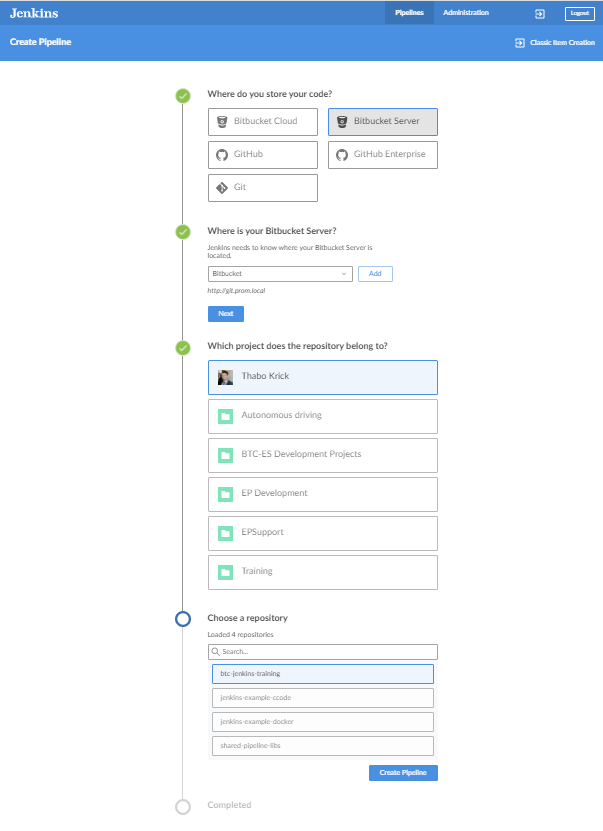The height and width of the screenshot is (831, 603).
Task: Click the Logout button
Action: (x=579, y=13)
